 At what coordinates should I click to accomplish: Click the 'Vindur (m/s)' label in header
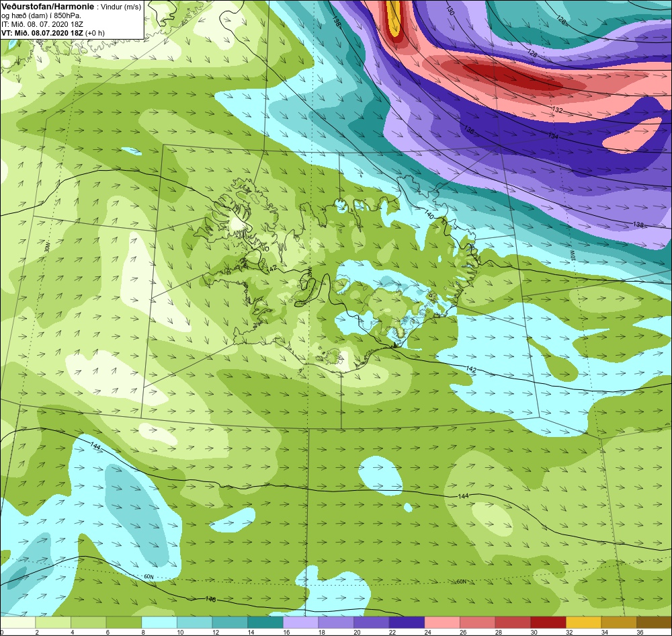[x=121, y=7]
